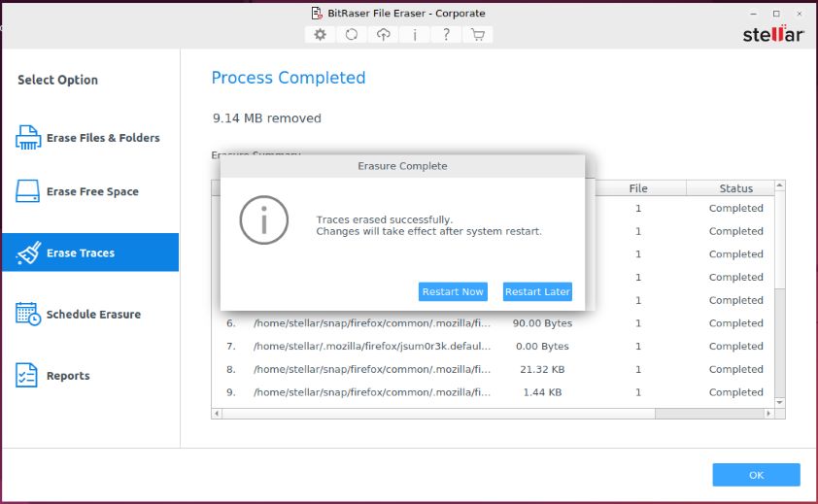Click Restart Later button

(537, 291)
